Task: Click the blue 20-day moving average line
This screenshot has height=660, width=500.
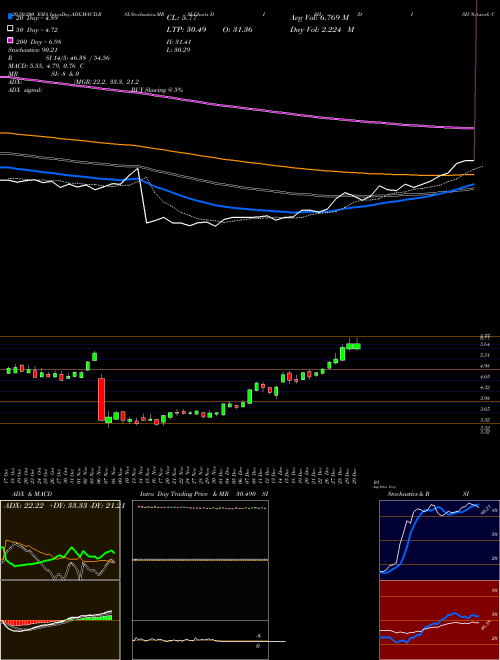Action: tap(236, 208)
